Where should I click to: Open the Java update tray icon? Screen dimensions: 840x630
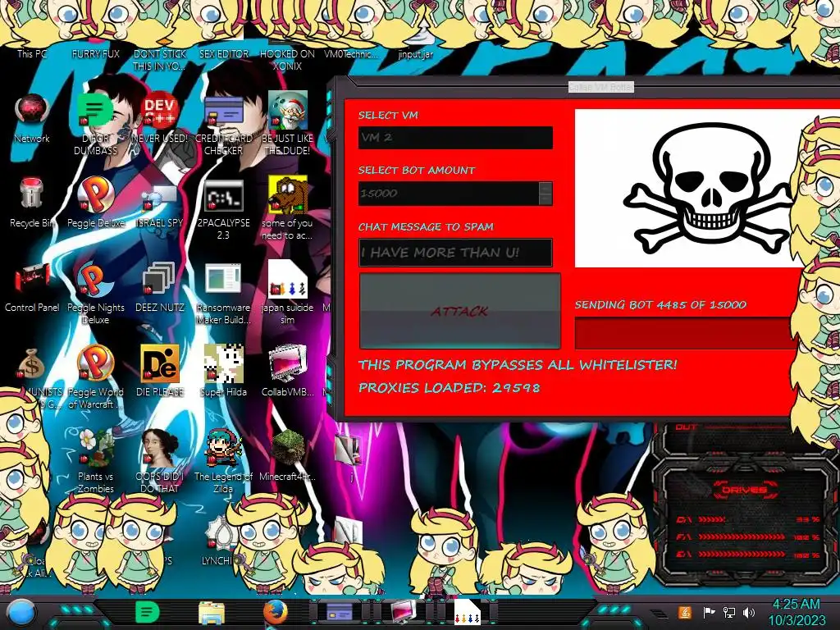(x=685, y=612)
